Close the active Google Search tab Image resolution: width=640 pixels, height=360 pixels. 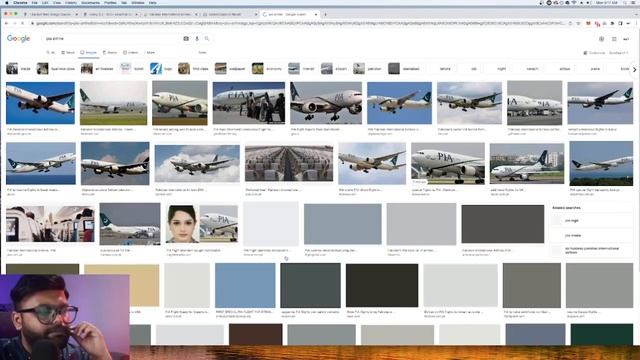point(316,14)
